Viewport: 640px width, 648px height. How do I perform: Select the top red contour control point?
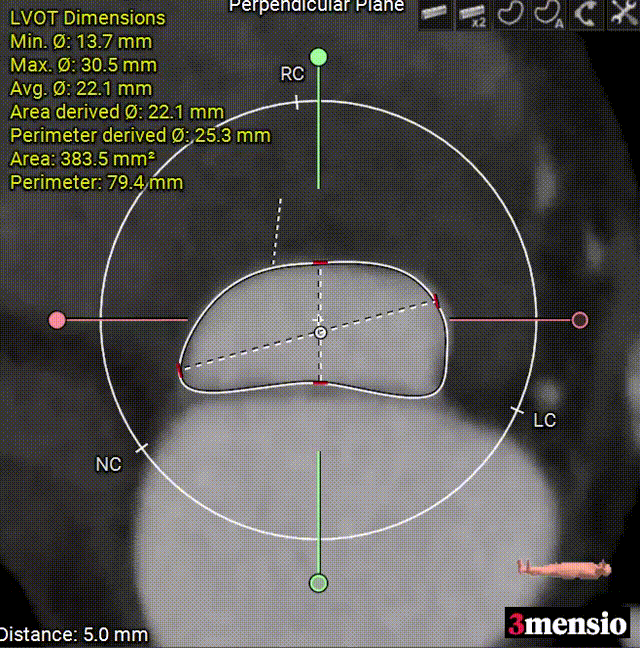coord(319,263)
